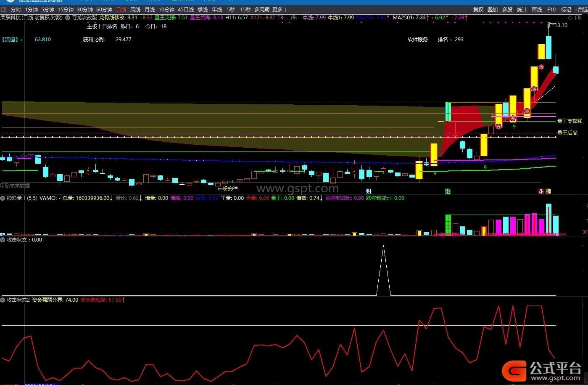Expand the 寻龙诀改版 indicator dropdown arrow
588x385 pixels.
pyautogui.click(x=68, y=18)
